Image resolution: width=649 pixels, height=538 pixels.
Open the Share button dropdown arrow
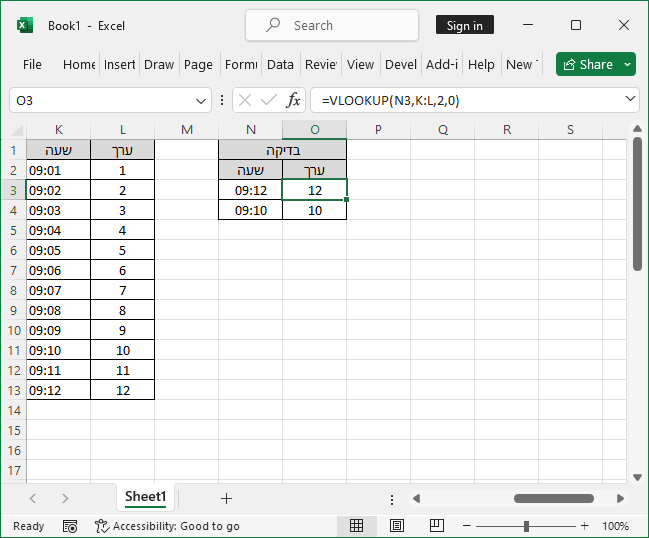click(627, 64)
